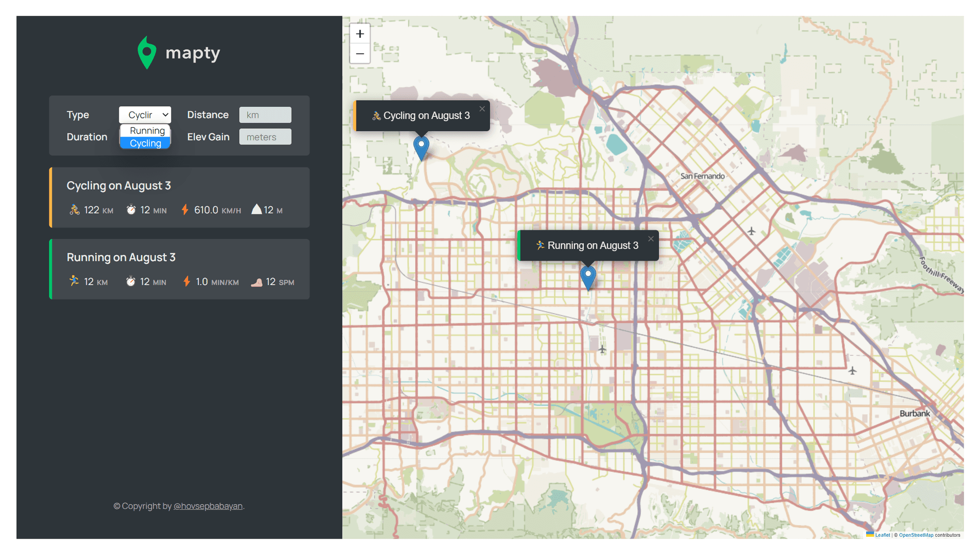980x554 pixels.
Task: Zoom out the map with minus button
Action: (360, 54)
